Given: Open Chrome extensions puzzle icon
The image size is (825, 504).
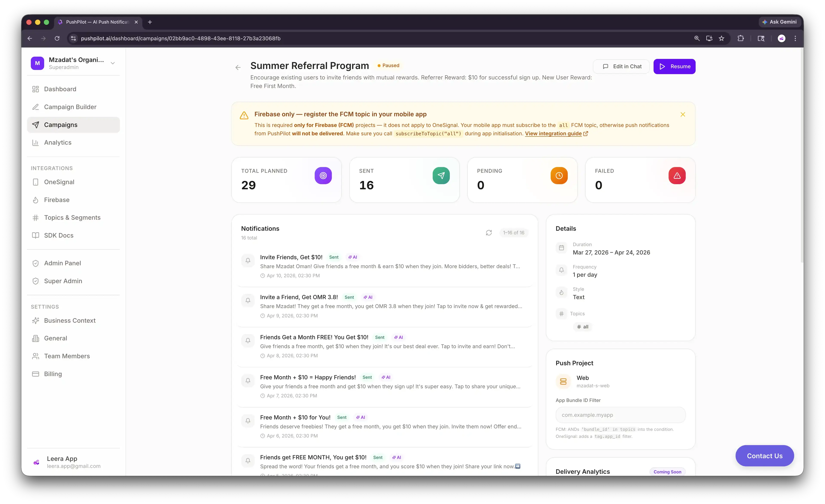Looking at the screenshot, I should (x=741, y=38).
